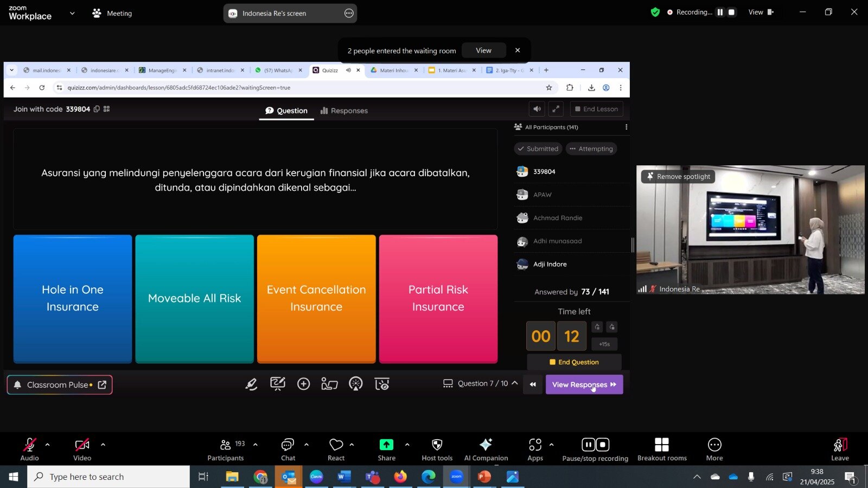Viewport: 868px width, 488px height.
Task: Open Zoom Workplace dropdown arrow
Action: click(72, 13)
